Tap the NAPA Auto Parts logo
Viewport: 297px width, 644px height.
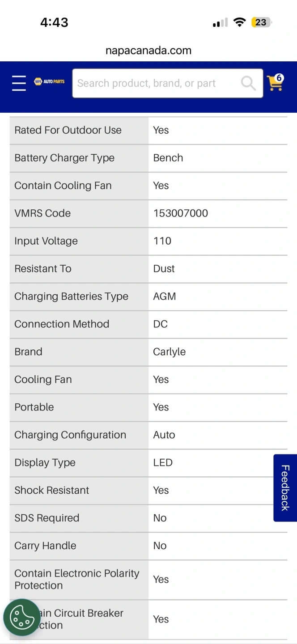tap(50, 82)
